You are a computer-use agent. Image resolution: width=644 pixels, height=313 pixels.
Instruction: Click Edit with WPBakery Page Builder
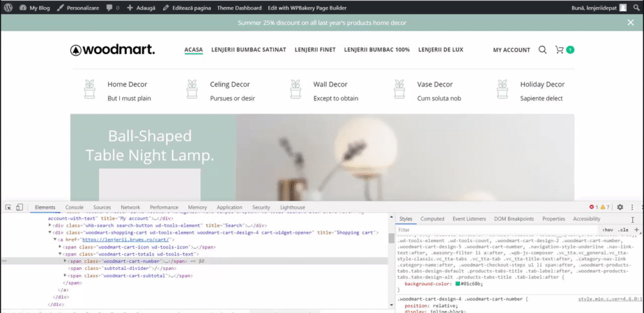(307, 8)
